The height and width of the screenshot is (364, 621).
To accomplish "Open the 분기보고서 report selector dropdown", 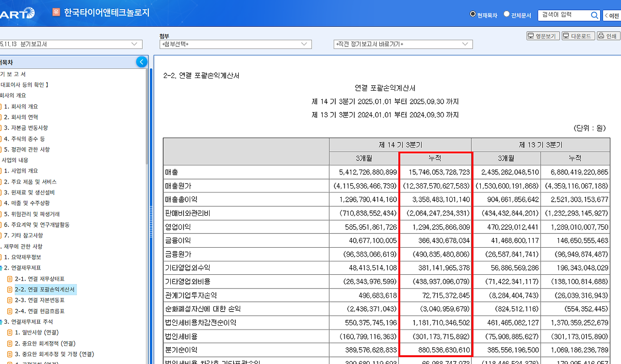I will coord(71,43).
